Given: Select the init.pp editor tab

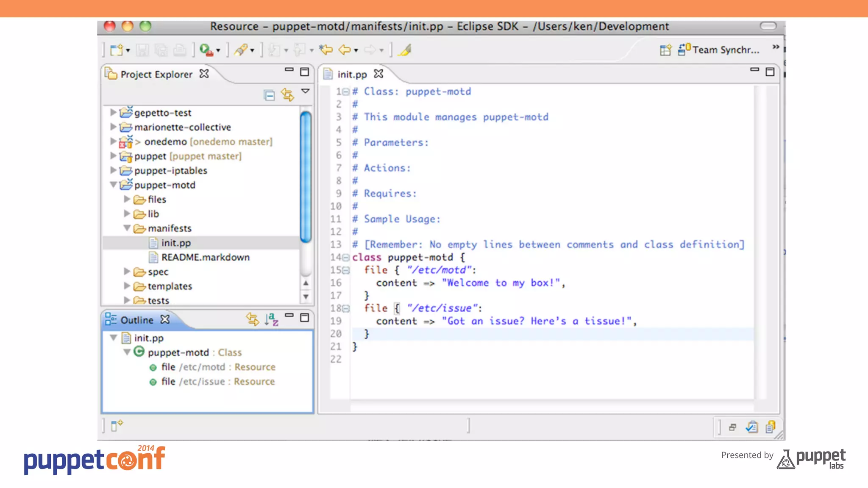Looking at the screenshot, I should click(x=352, y=75).
